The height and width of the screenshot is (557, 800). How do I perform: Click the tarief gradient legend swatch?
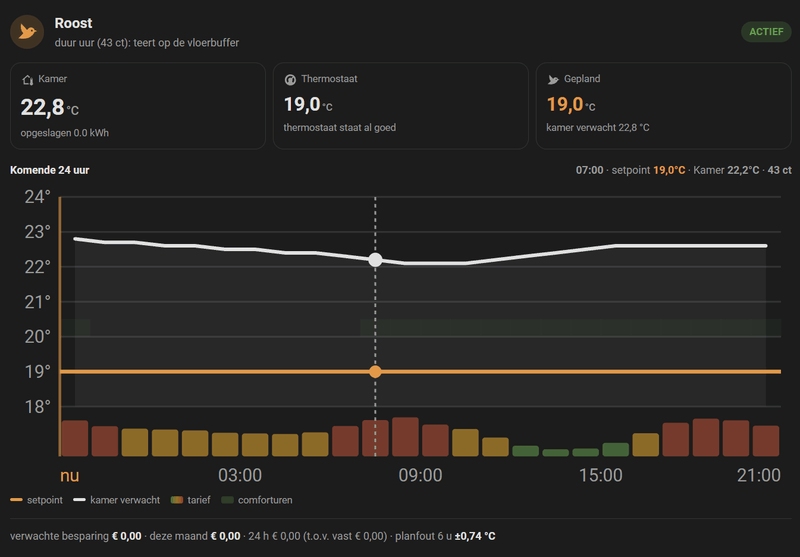point(177,500)
